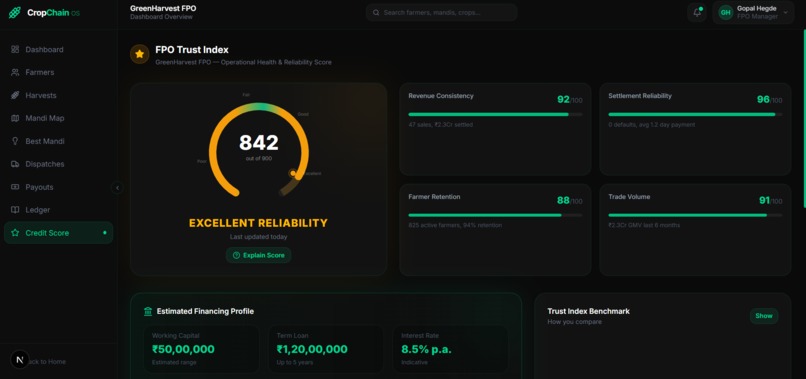Click the magnifier icon in search bar
This screenshot has height=379, width=806.
coord(376,12)
